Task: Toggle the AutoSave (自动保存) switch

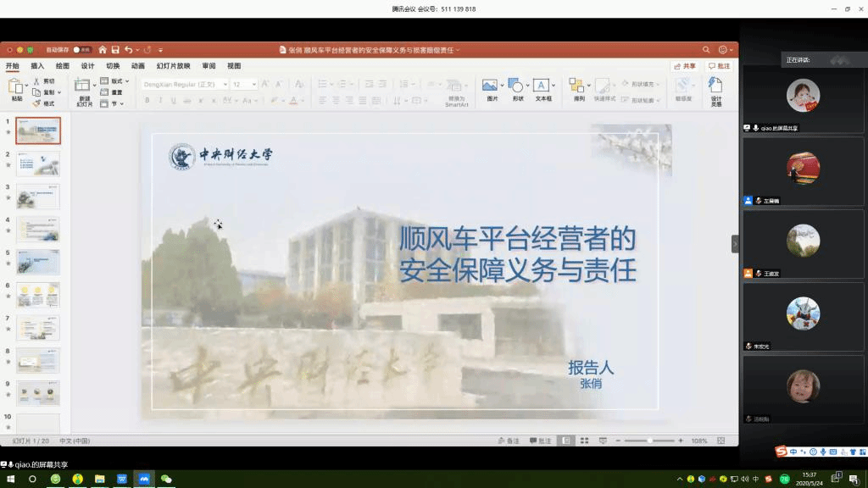Action: click(x=82, y=50)
